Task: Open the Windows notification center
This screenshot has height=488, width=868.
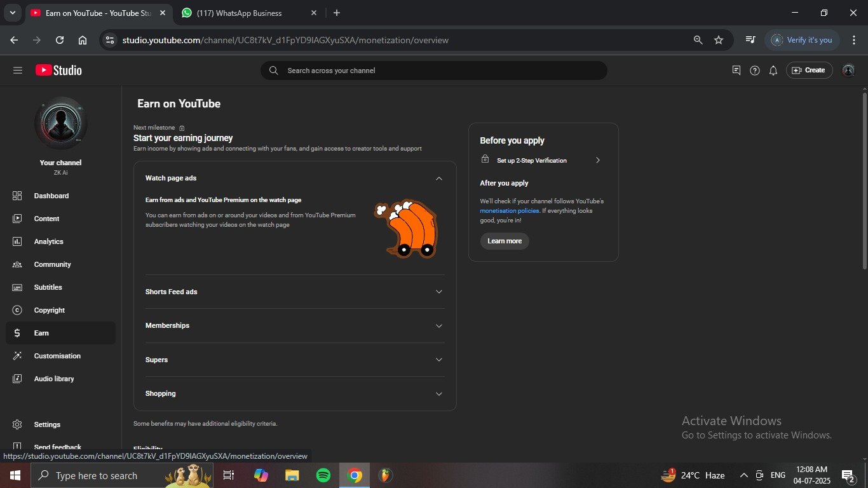Action: pos(848,475)
